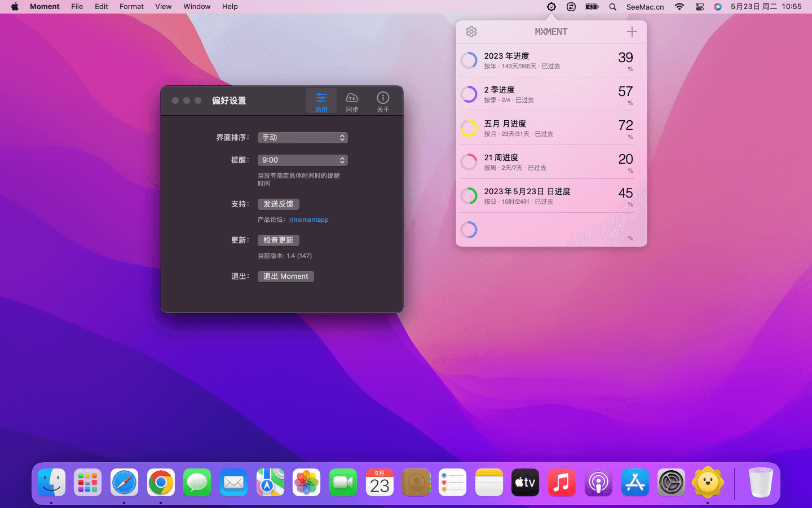Expand the 界面排序 dropdown

(302, 138)
